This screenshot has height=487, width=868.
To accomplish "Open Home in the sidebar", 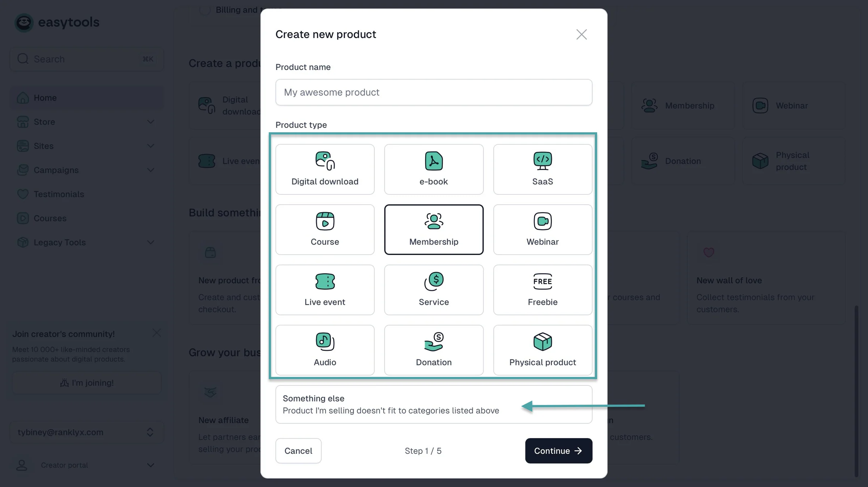I will 87,98.
